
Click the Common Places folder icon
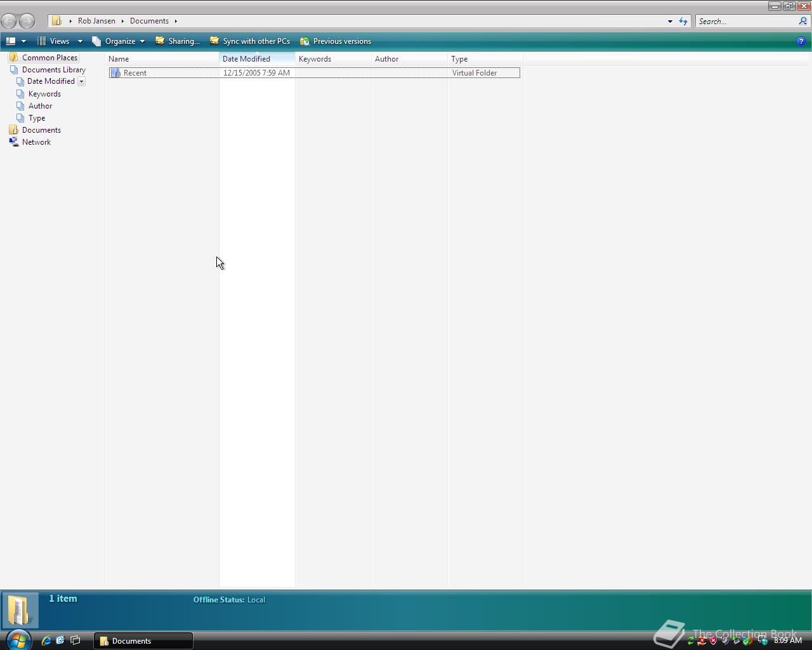click(x=14, y=58)
